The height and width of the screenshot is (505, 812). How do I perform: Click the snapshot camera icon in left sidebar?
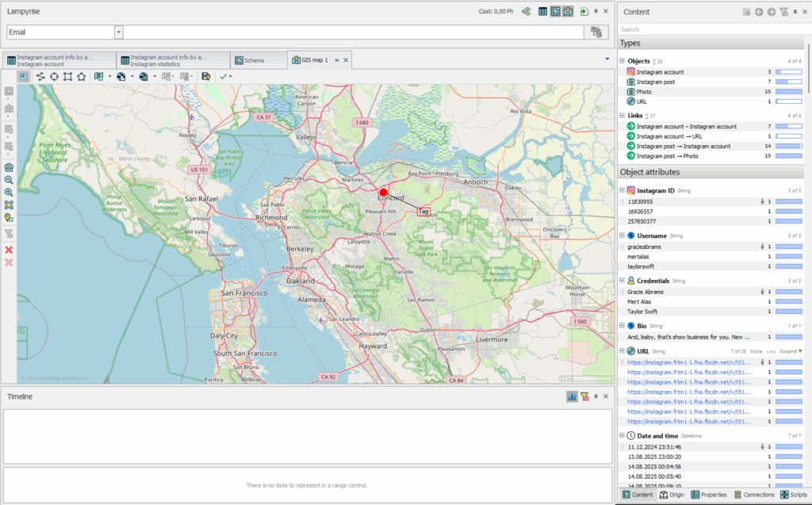pos(9,168)
